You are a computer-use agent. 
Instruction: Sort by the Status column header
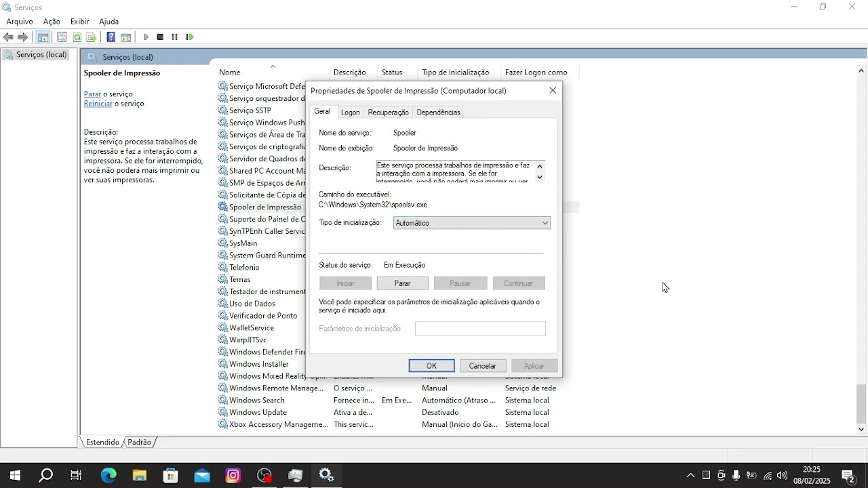click(398, 72)
